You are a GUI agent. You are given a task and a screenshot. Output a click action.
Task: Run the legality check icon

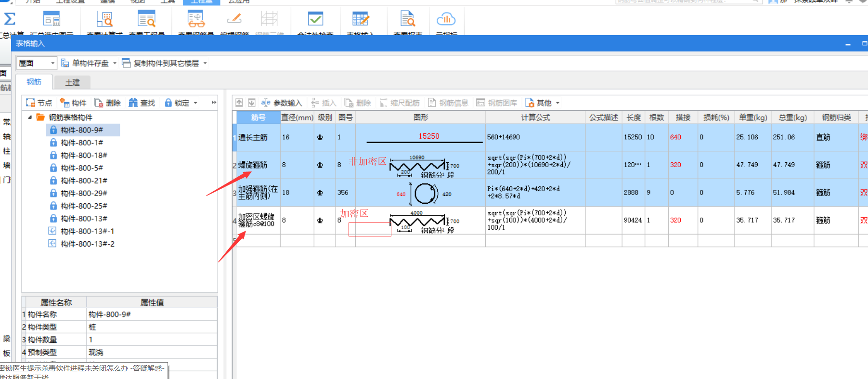coord(315,19)
